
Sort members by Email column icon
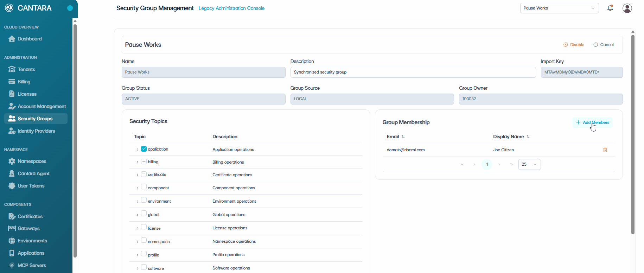(403, 136)
